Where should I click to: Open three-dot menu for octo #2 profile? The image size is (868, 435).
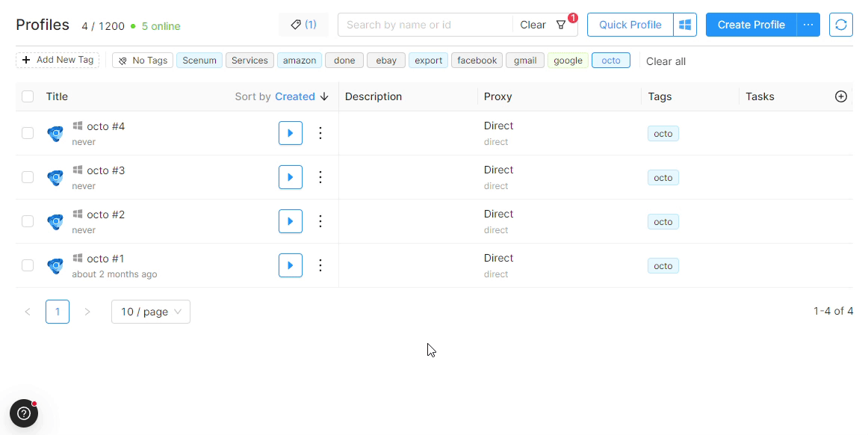pyautogui.click(x=320, y=221)
